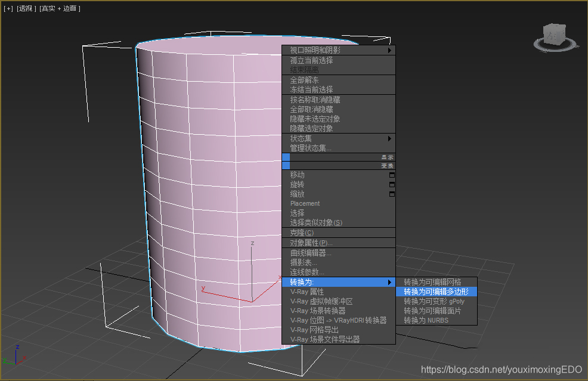Open the viewport [+] menu label
The height and width of the screenshot is (381, 588).
(8, 8)
